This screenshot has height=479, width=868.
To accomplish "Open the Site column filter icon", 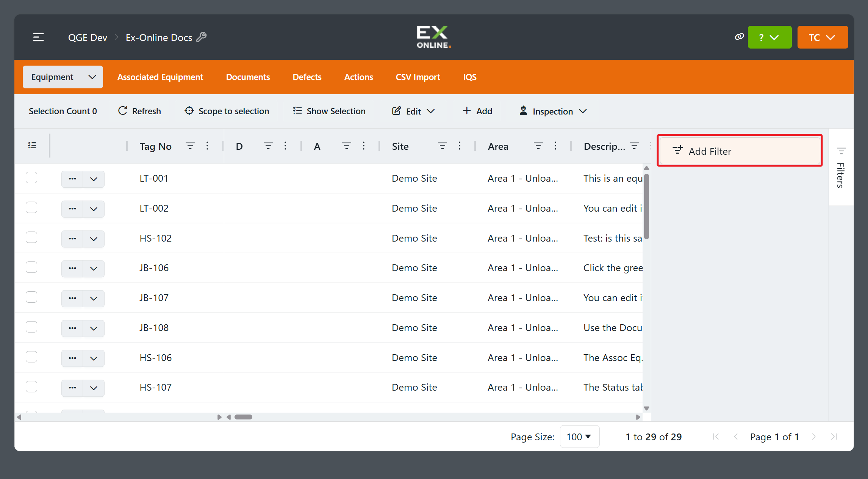I will (443, 146).
